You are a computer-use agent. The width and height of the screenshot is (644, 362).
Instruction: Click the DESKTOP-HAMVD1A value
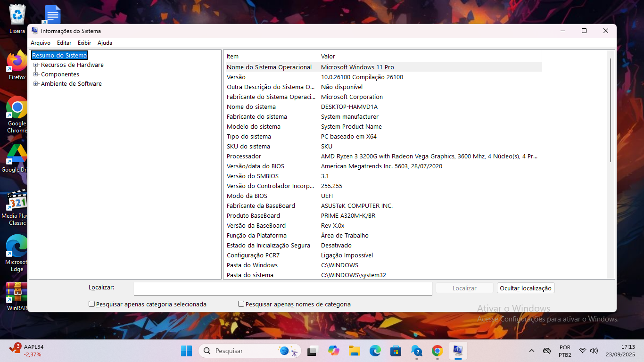tap(349, 107)
